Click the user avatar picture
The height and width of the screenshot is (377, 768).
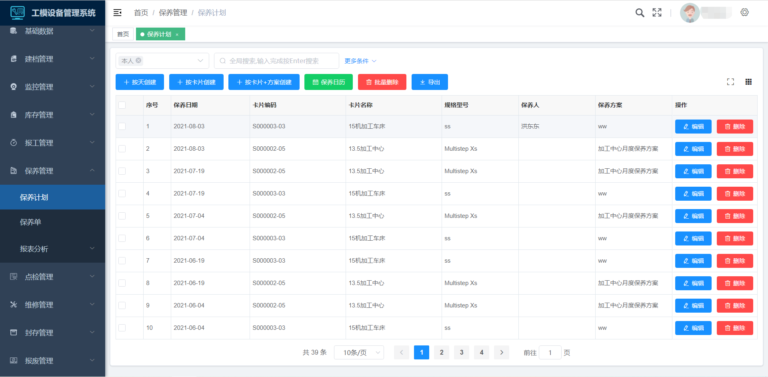pyautogui.click(x=690, y=13)
